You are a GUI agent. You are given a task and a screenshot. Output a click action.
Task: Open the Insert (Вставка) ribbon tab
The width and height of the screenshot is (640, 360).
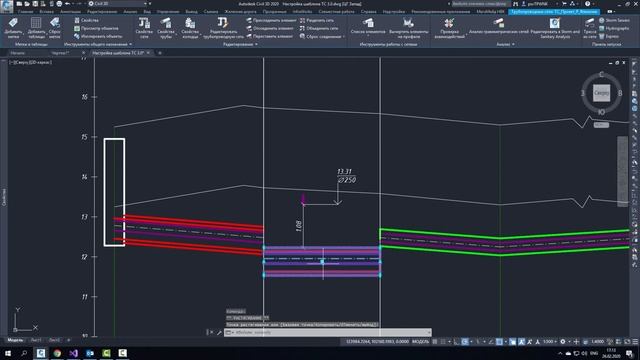(47, 12)
